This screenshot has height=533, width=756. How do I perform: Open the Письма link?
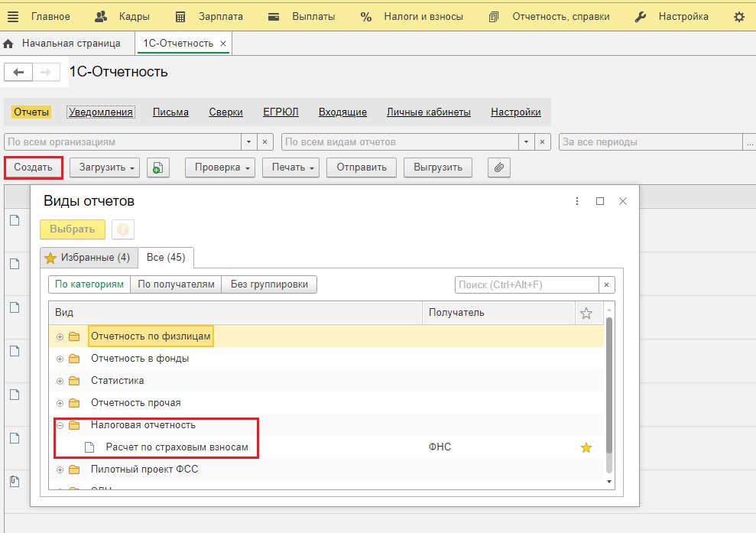[170, 112]
